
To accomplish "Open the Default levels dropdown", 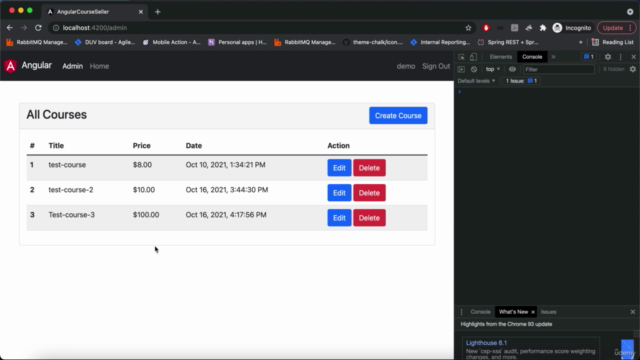I will click(476, 81).
